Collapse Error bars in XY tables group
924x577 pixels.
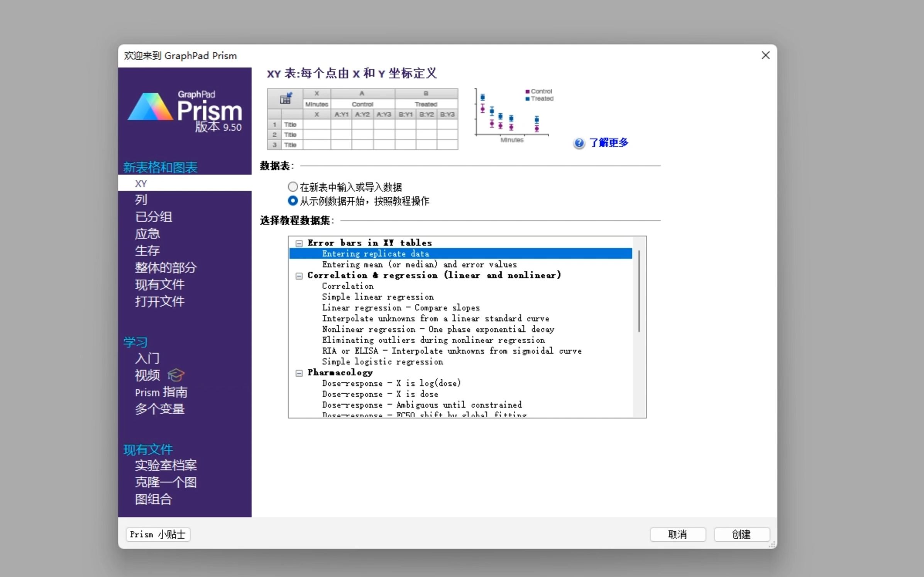299,243
